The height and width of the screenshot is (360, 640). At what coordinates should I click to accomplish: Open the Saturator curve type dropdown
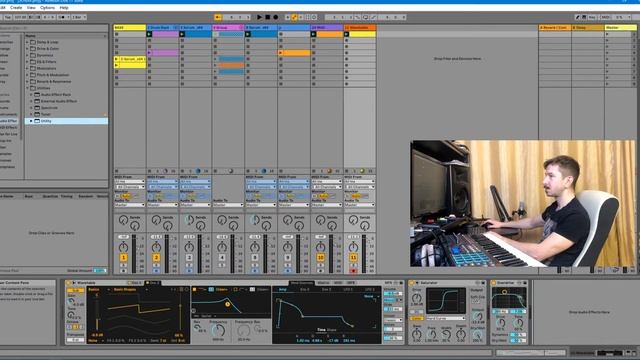(x=445, y=318)
